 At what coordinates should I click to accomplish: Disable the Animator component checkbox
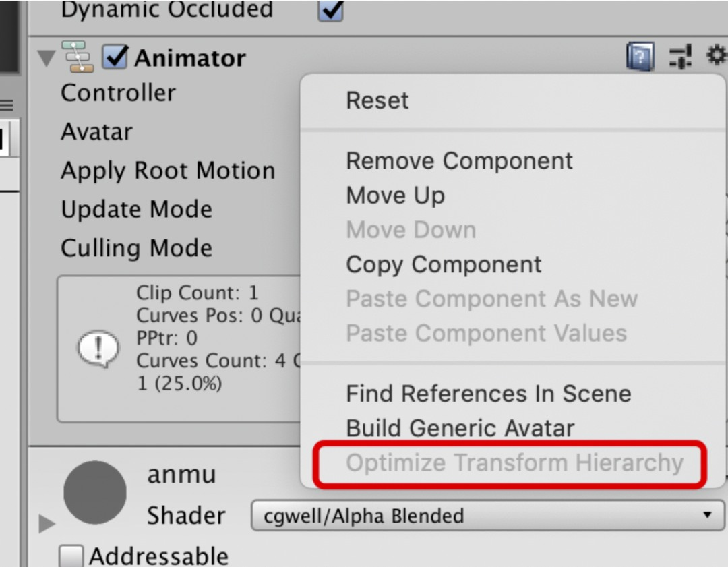click(115, 57)
